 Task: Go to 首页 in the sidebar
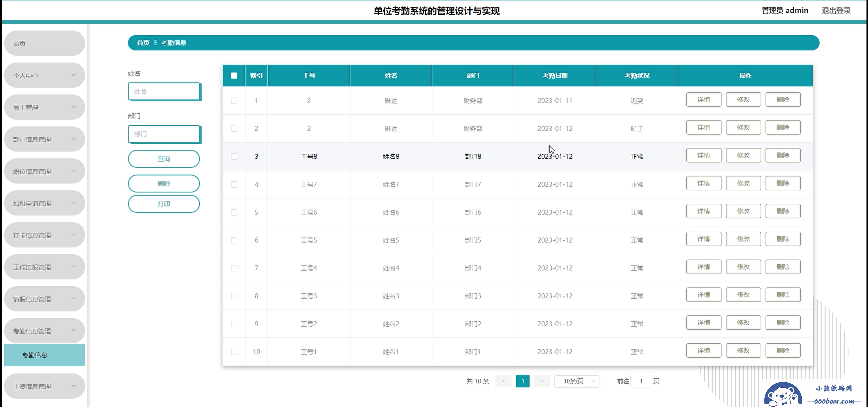pos(45,43)
